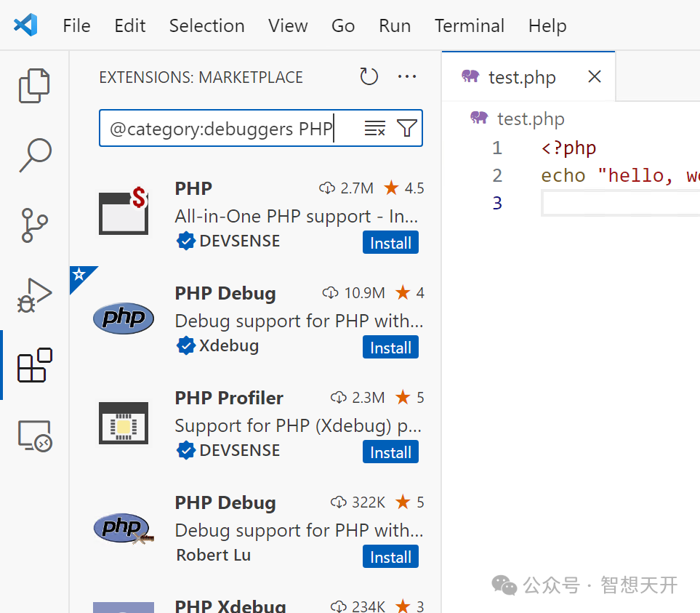Open the PHP Profiler extension title
This screenshot has width=700, height=613.
229,398
